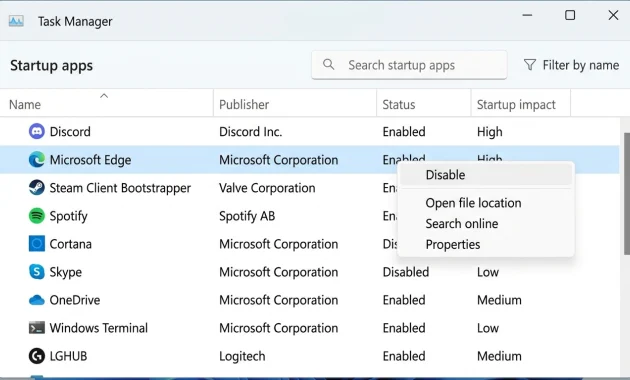
Task: Click OneDrive's Medium startup impact cell
Action: (499, 300)
